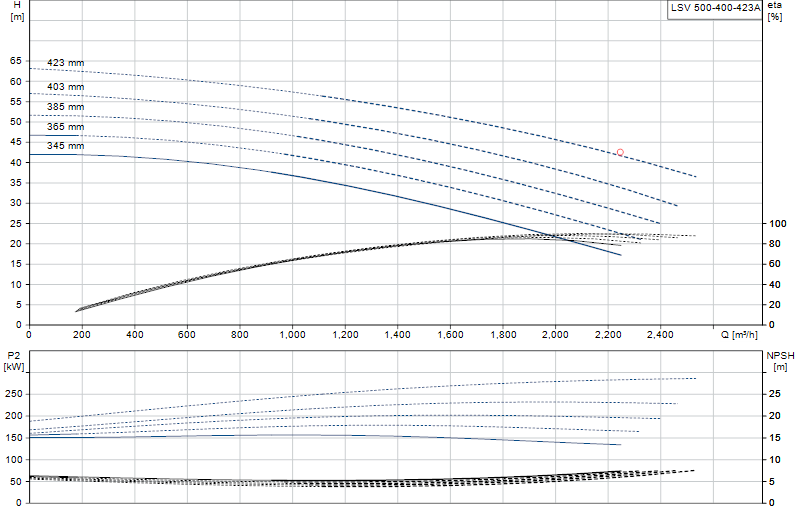The image size is (800, 520).
Task: Click the 'LSV 500-400-423A' model label box
Action: coord(715,9)
